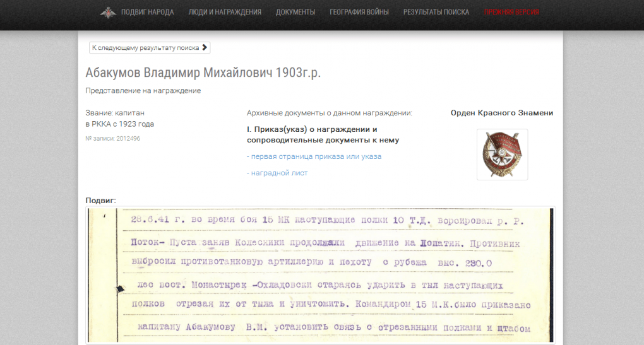644x345 pixels.
Task: Open the ПОДВИГ НАРОДА home menu item
Action: coord(147,12)
